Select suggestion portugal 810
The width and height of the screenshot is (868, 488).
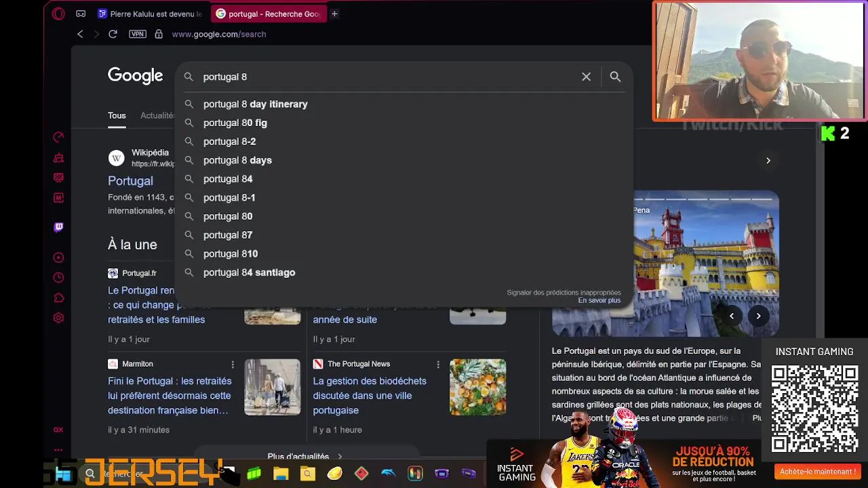(403, 253)
